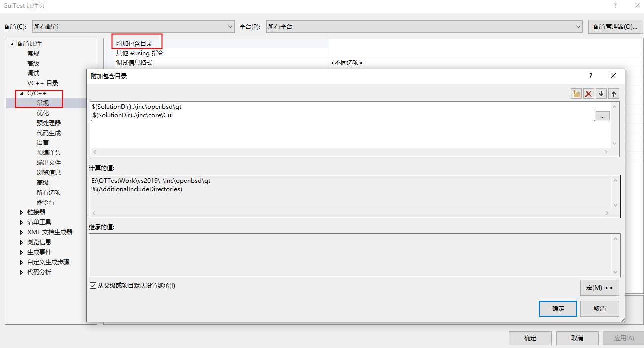Select the 附加包含目录 property row
The width and height of the screenshot is (644, 348).
click(x=134, y=44)
